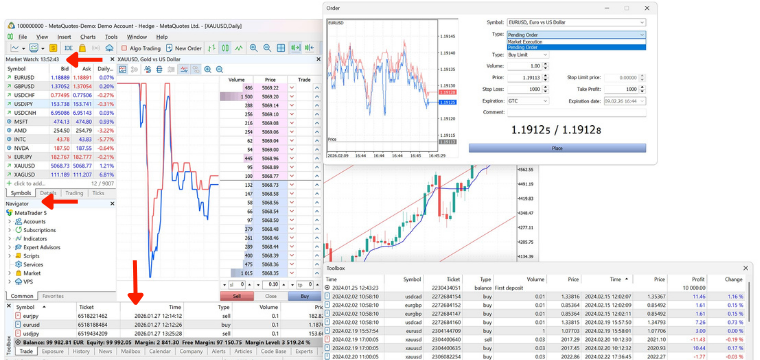The width and height of the screenshot is (760, 360).
Task: Switch to the Trading tab in Market Watch
Action: pyautogui.click(x=74, y=193)
